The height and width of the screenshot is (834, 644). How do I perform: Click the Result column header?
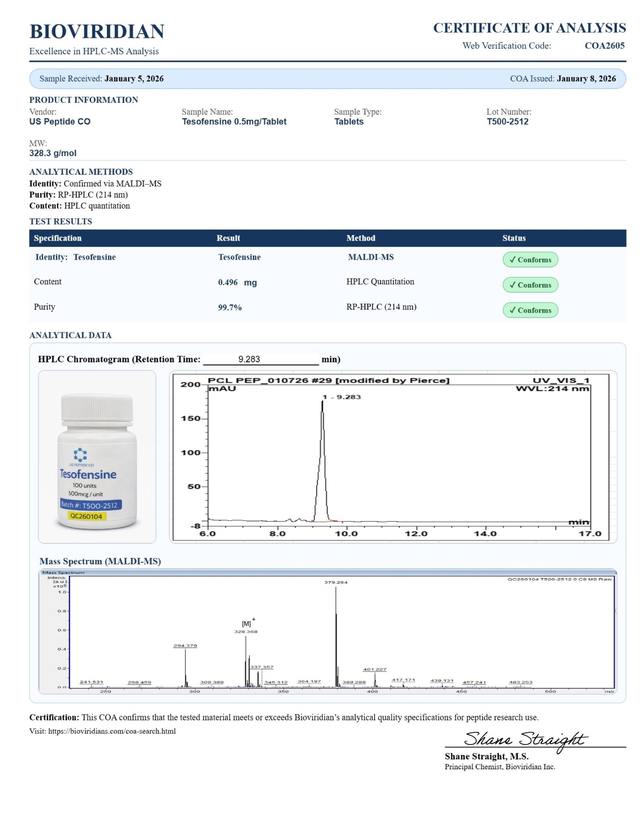(228, 238)
